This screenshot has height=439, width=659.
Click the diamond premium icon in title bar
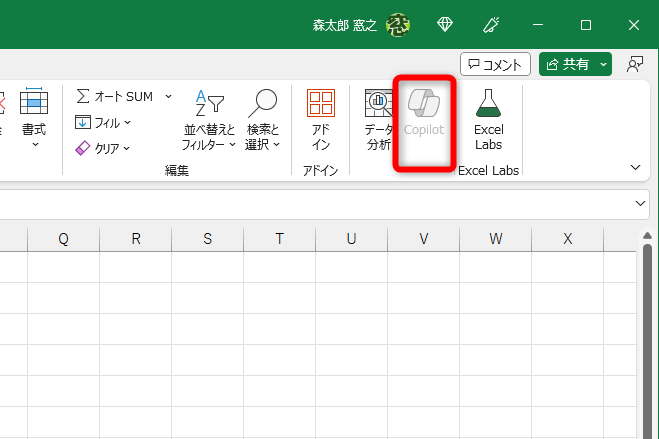[x=446, y=25]
